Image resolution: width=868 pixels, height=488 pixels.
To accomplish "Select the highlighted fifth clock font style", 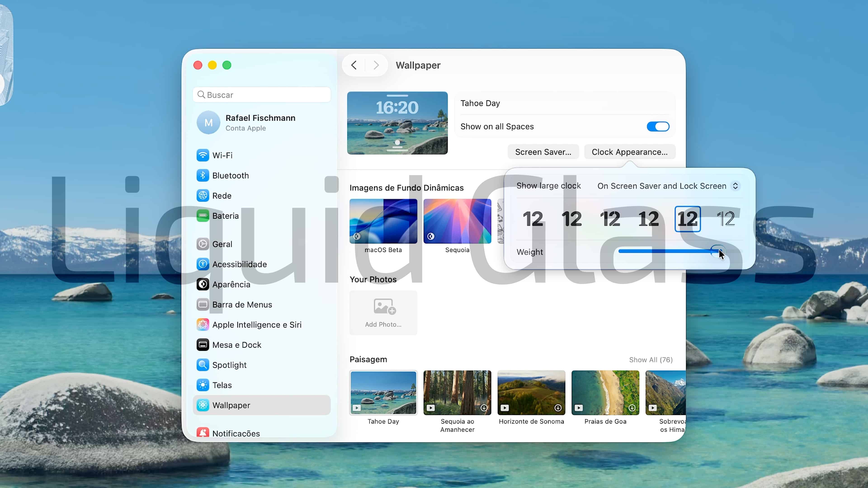I will (x=688, y=219).
